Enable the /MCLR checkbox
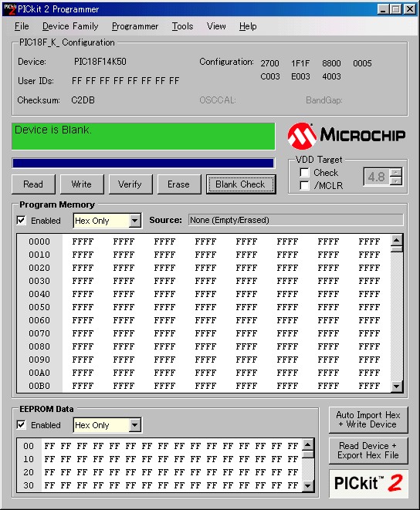 pyautogui.click(x=304, y=185)
